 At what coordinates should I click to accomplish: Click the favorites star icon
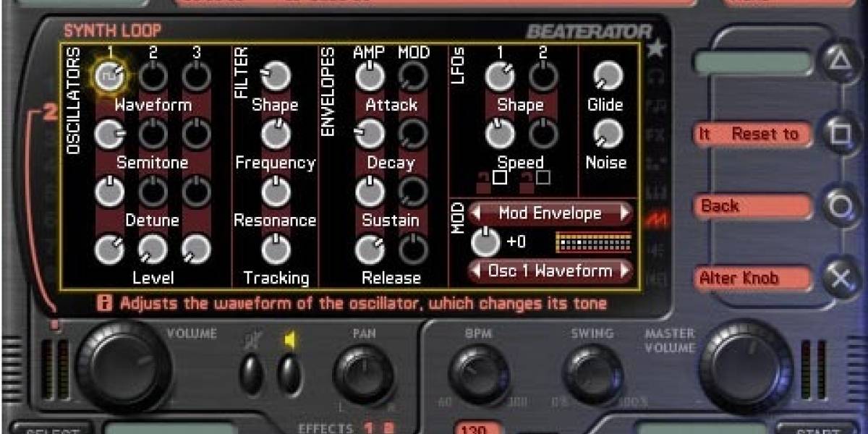coord(656,48)
